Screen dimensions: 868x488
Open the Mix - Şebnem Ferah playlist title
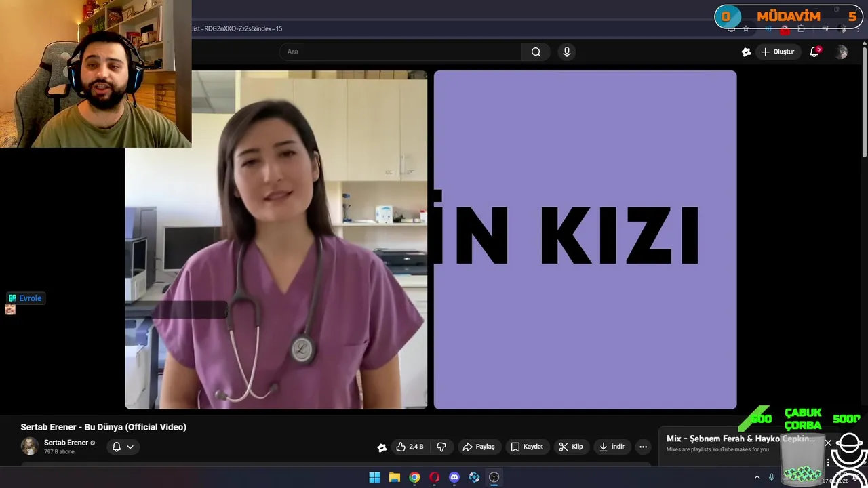741,439
